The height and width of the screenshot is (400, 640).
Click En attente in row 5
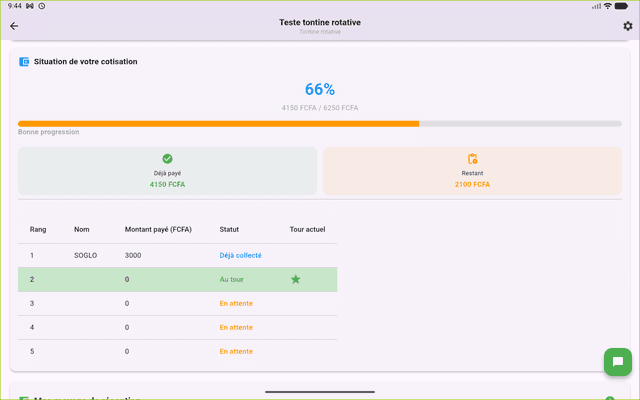pos(236,351)
